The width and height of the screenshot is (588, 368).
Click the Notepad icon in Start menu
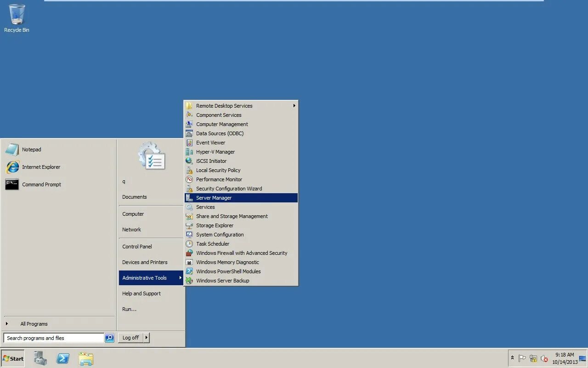click(x=12, y=149)
